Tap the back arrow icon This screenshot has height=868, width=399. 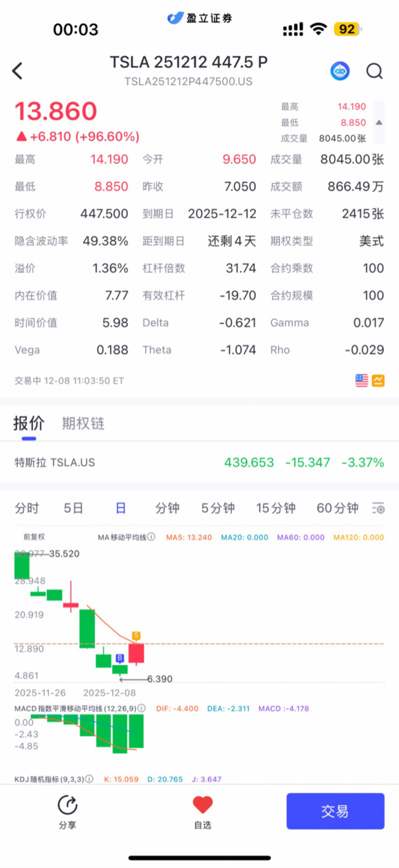(18, 71)
